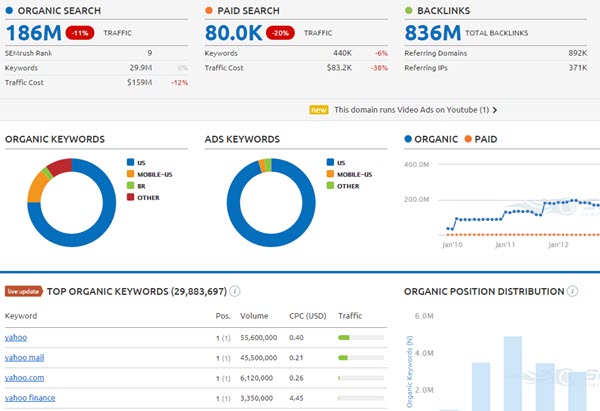Click MOBILE-US swatch in Organic Keywords legend
This screenshot has height=411, width=600.
pos(130,174)
